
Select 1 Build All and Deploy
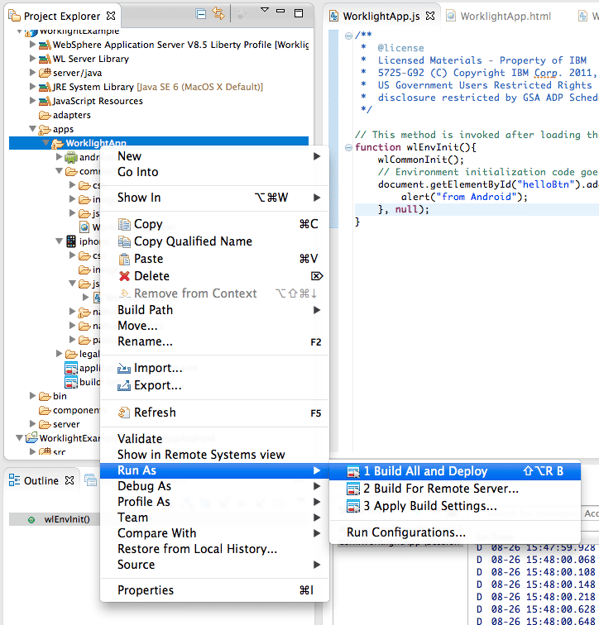[x=455, y=471]
